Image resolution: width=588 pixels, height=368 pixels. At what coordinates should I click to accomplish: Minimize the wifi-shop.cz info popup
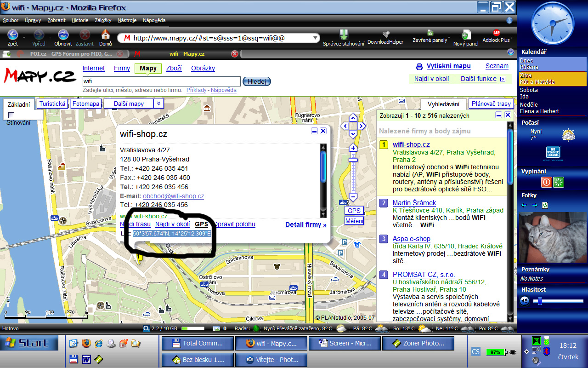(314, 131)
